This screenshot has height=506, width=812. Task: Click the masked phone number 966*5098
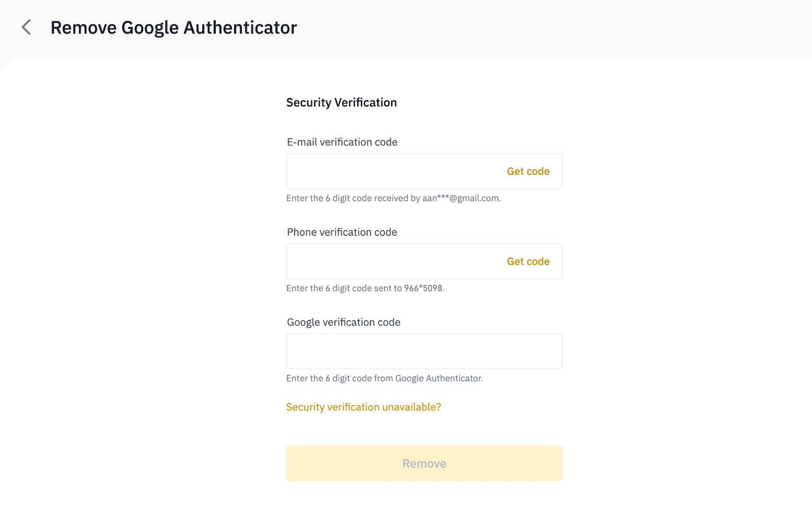click(423, 288)
